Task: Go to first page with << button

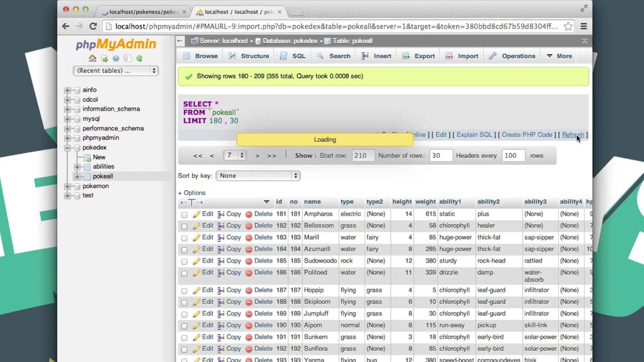Action: pyautogui.click(x=198, y=156)
